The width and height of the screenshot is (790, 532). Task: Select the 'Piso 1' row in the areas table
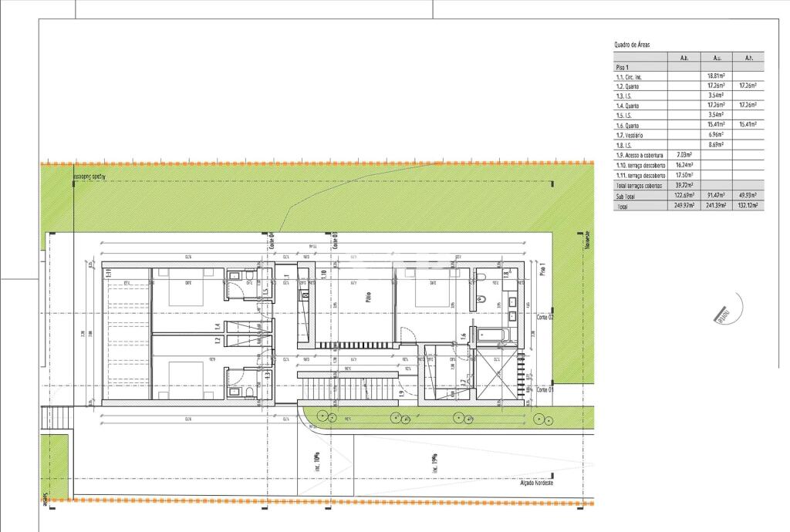coord(689,67)
